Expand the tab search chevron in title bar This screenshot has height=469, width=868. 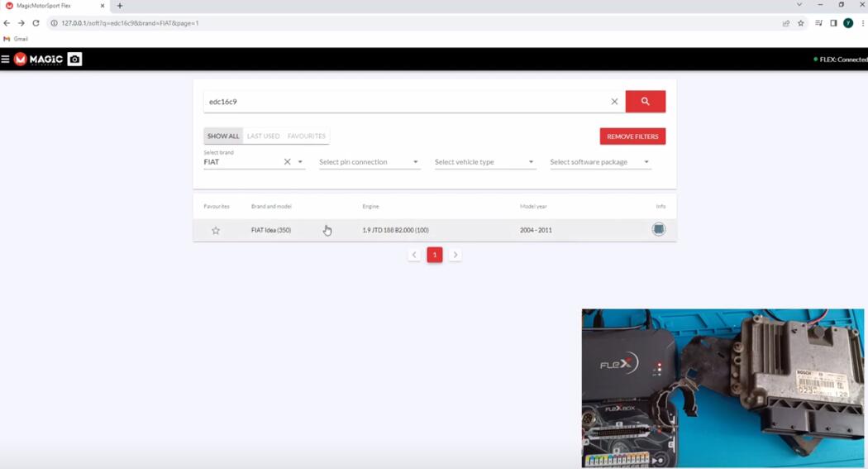point(799,4)
